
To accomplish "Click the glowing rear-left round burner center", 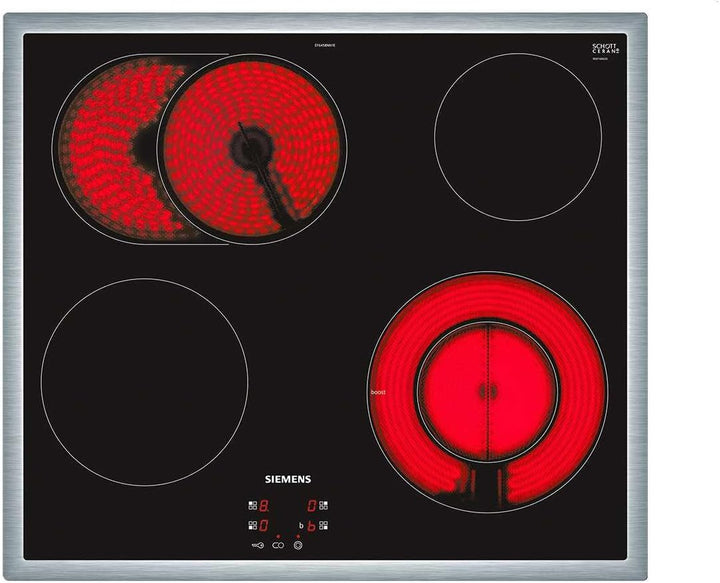I will tap(250, 149).
